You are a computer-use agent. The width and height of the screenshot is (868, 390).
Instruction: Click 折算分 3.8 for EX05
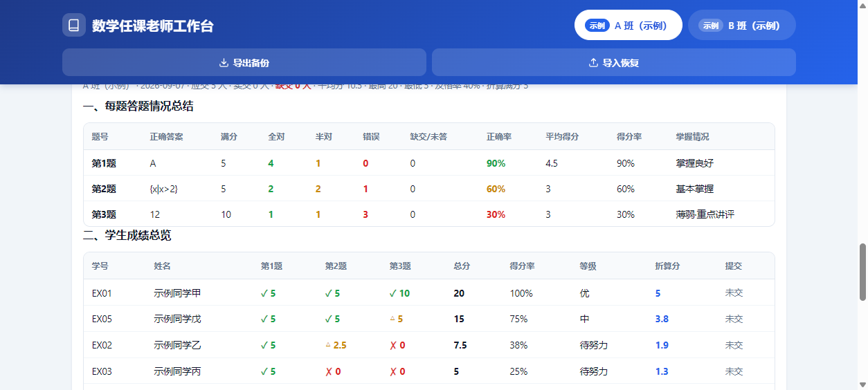[662, 319]
